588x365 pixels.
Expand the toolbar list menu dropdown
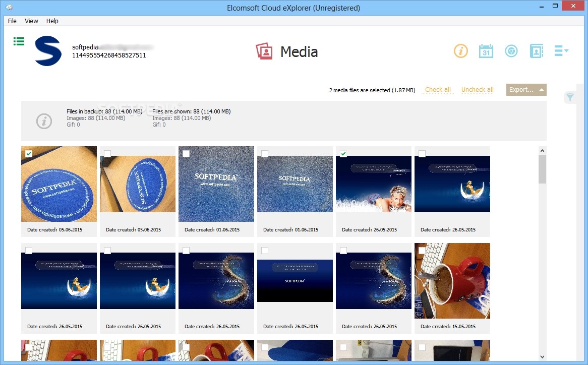click(561, 50)
